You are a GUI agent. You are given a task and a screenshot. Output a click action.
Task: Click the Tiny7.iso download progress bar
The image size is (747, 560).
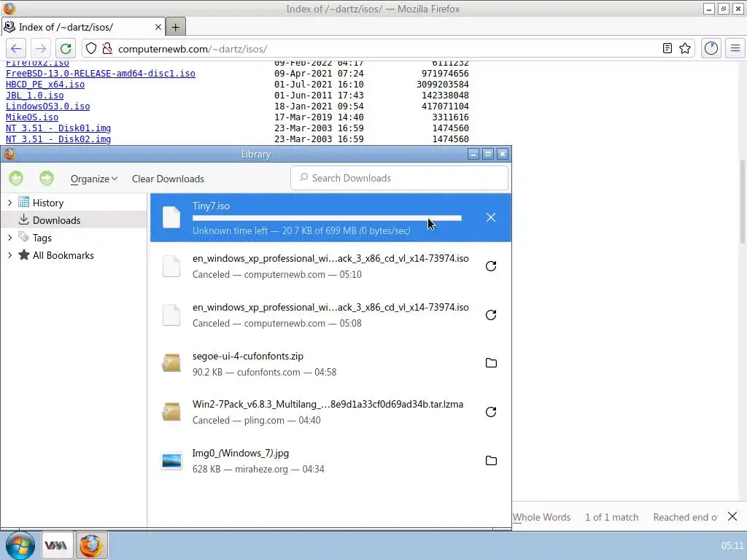coord(327,218)
